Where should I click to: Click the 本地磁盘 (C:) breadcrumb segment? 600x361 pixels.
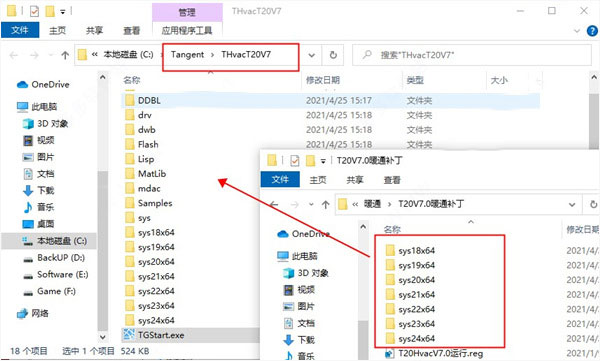pos(128,55)
